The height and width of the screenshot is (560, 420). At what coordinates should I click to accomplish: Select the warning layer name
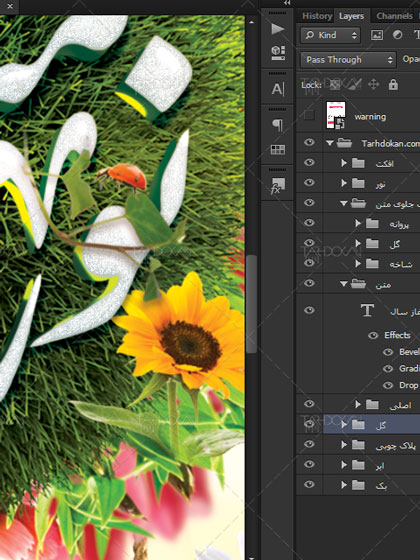(x=370, y=117)
